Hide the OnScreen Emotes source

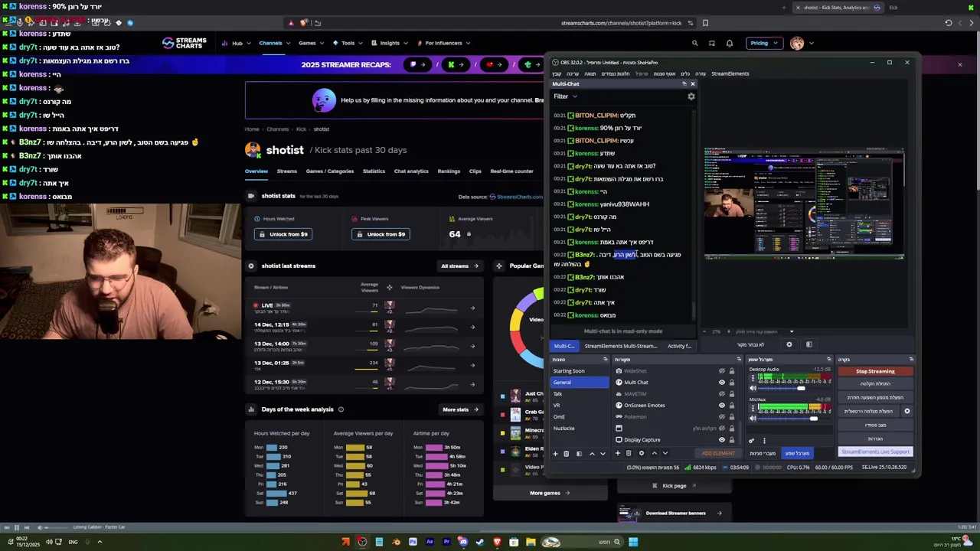[x=721, y=406]
